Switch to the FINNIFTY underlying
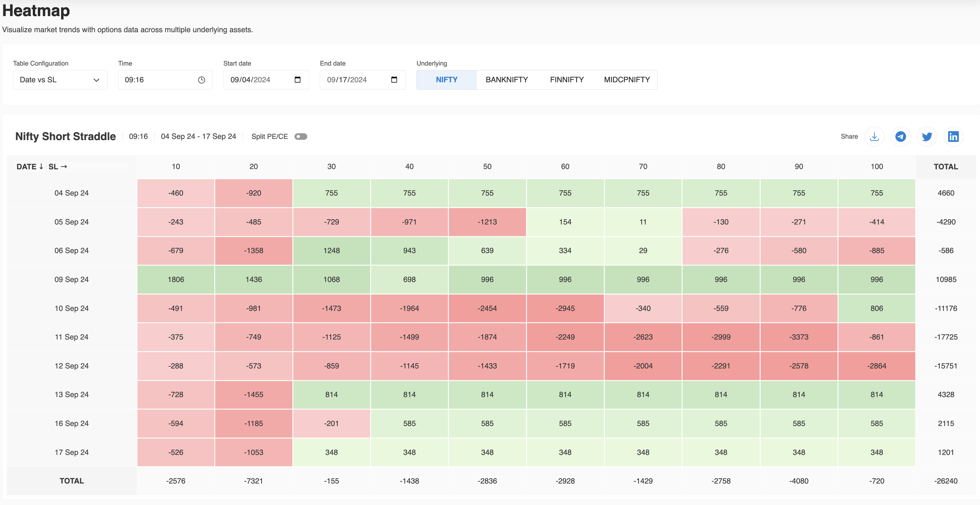This screenshot has height=505, width=980. click(567, 80)
